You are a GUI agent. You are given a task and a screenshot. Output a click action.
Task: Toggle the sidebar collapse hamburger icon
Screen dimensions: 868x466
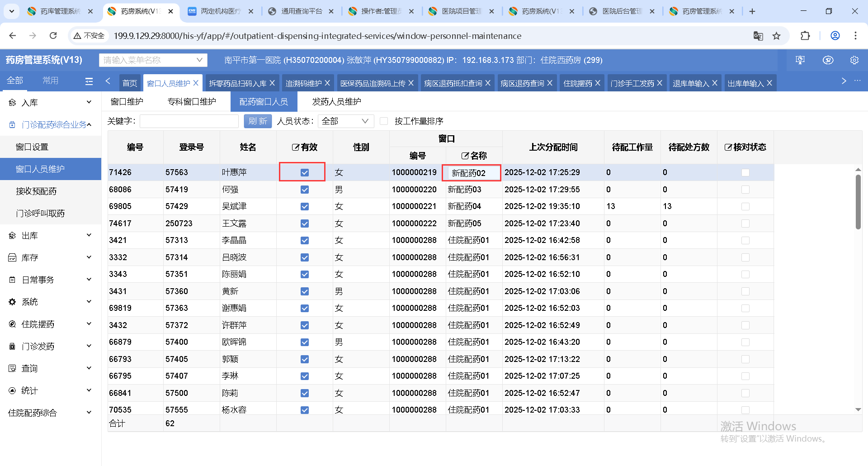[x=89, y=81]
